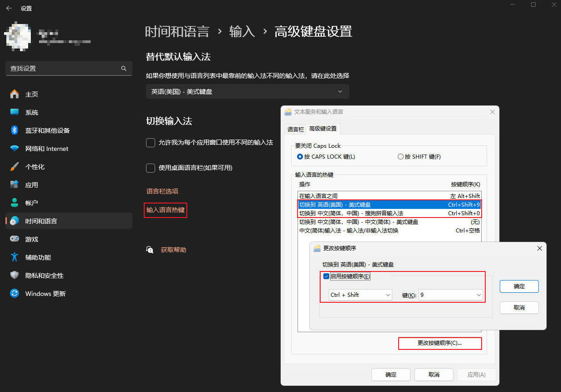Click 时间和语言 in the breadcrumb
Viewport: 561px width, 392px height.
coord(177,32)
